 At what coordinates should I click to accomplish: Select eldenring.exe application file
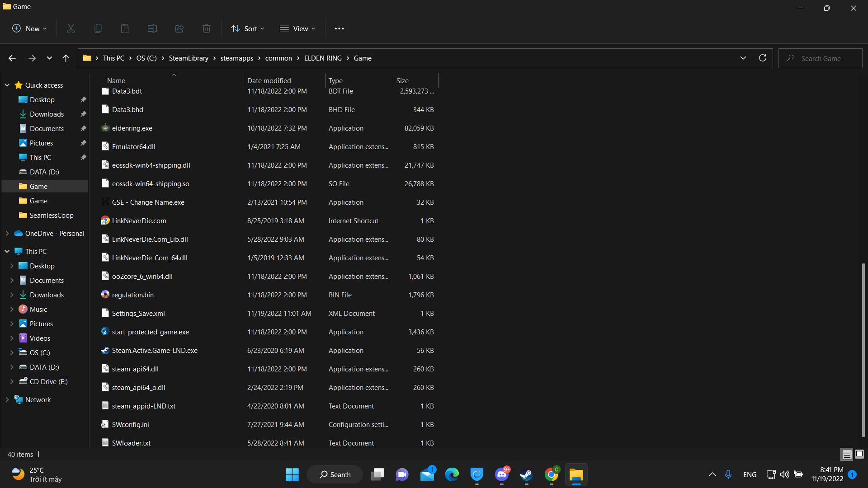132,128
